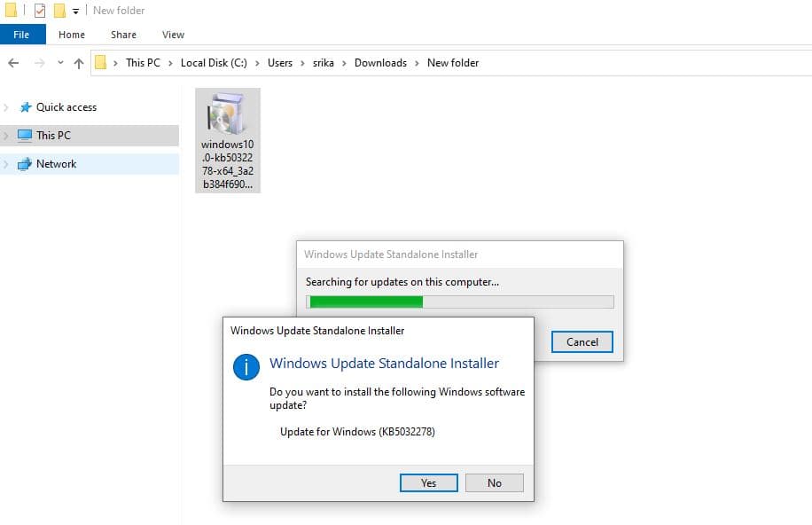Click the srika breadcrumb in address bar

tap(324, 63)
